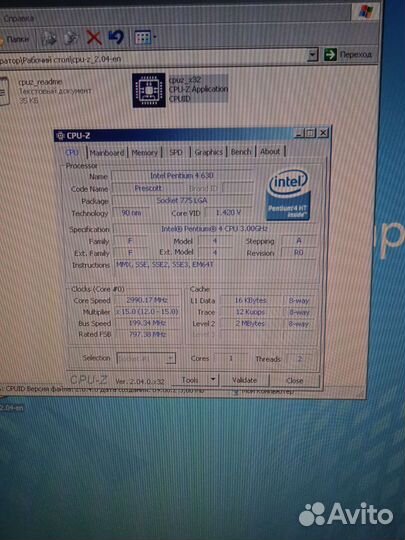Click the Cores value '1'
Viewport: 405px width, 540px height.
pos(231,359)
